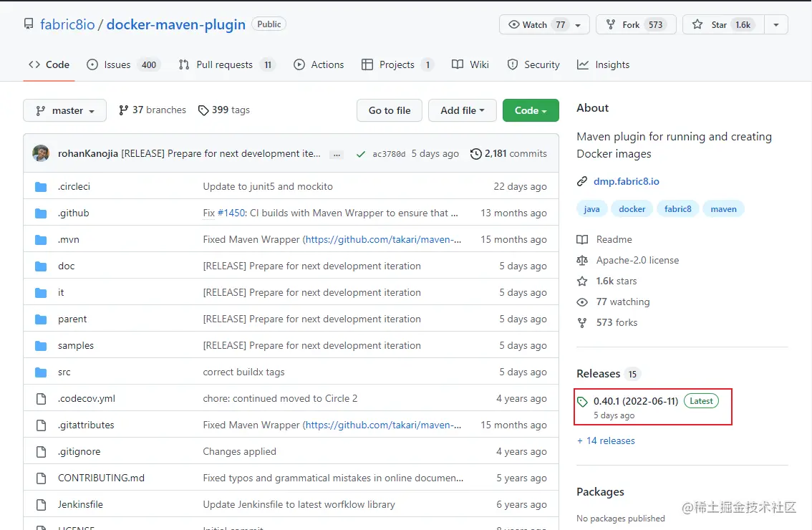View the 399 tags
Screen dimensions: 812x530
[223, 110]
